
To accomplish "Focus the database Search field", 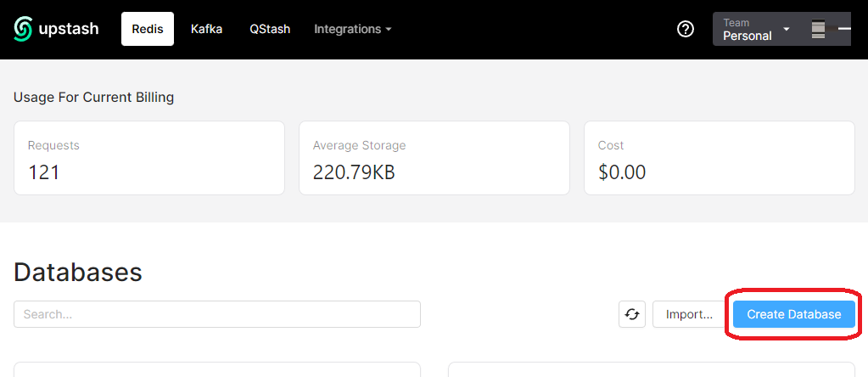I will click(217, 314).
